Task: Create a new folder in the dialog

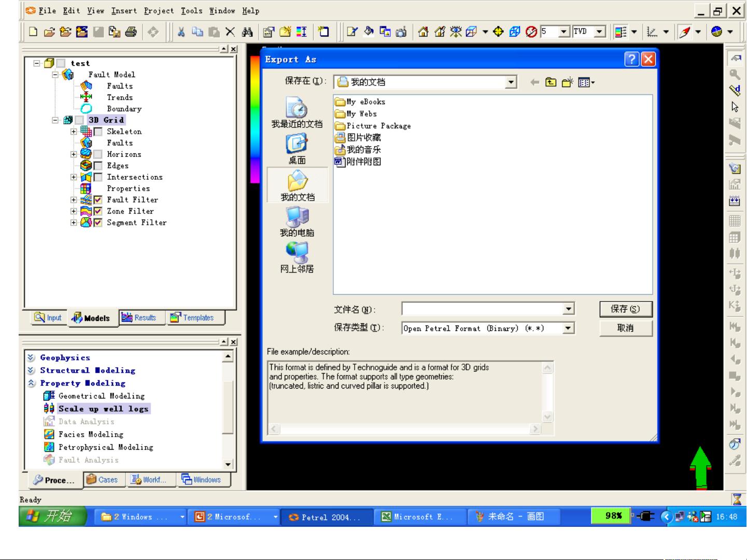Action: [567, 82]
